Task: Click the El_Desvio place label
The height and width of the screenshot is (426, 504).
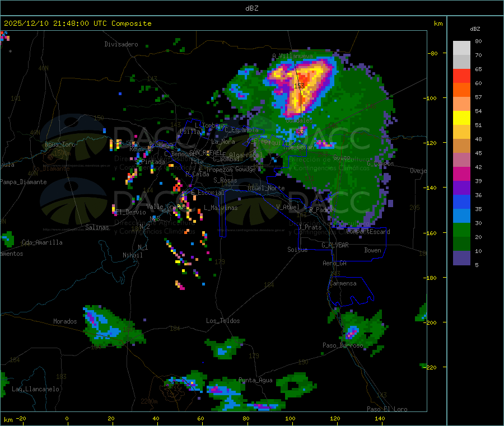Action: pyautogui.click(x=130, y=212)
